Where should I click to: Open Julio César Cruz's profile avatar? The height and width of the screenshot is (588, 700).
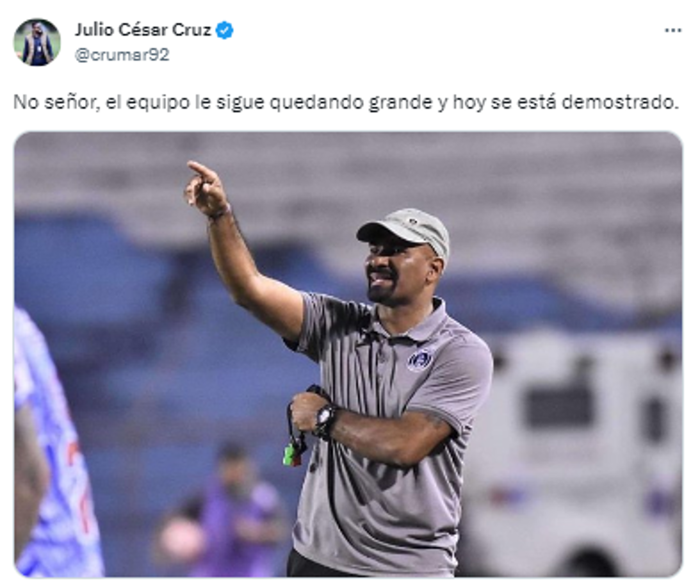[37, 42]
